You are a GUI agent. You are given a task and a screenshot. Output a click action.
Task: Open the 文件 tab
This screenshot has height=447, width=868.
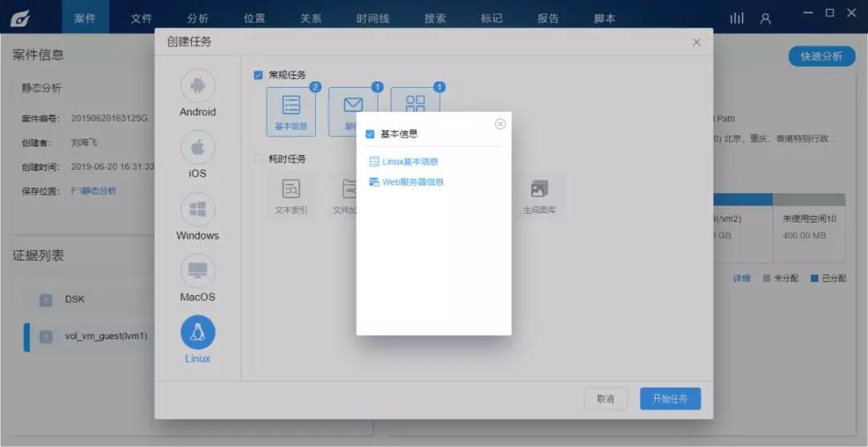(141, 18)
